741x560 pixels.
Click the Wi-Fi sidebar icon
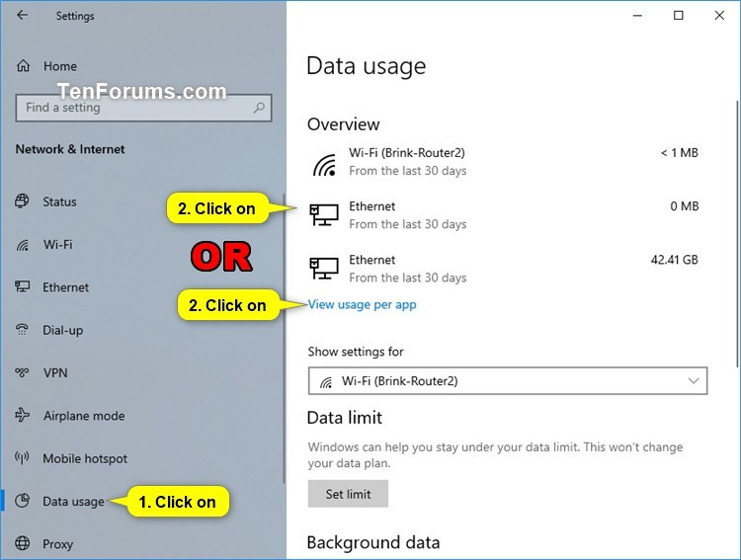click(22, 245)
